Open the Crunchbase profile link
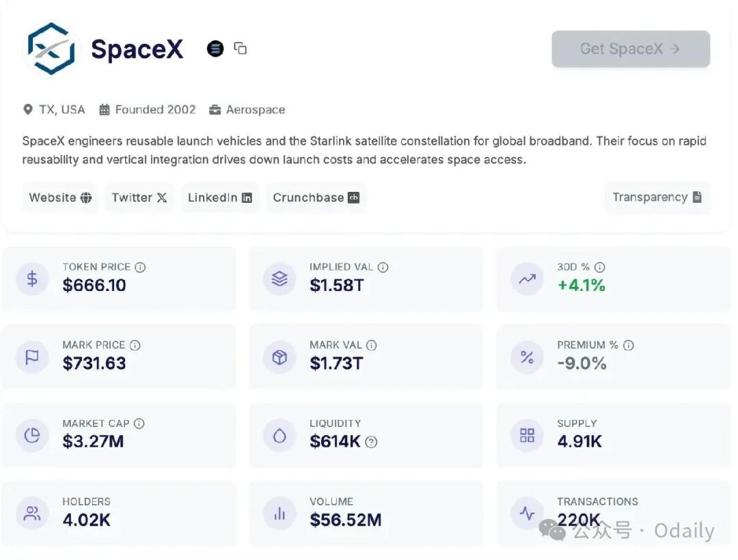The width and height of the screenshot is (738, 560). coord(316,197)
